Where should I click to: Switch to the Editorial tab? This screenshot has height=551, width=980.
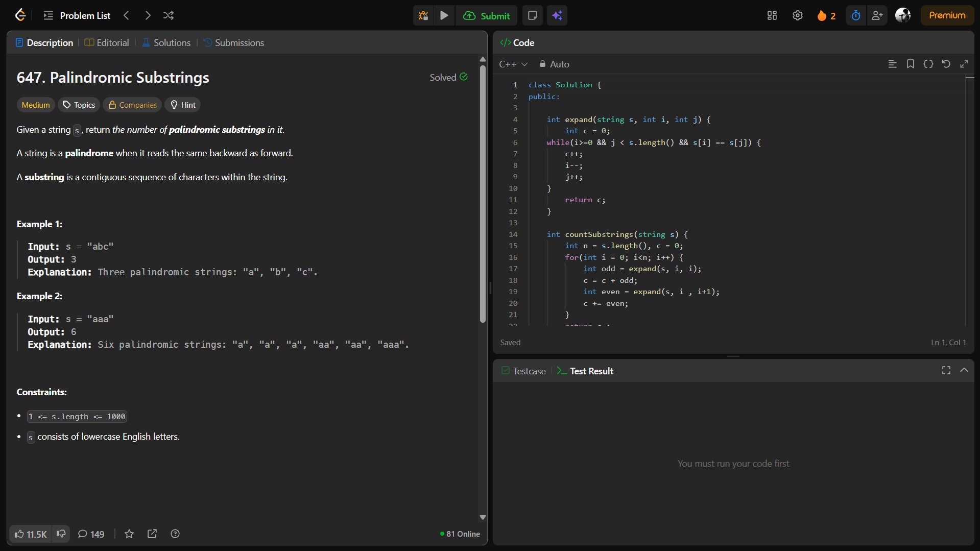(107, 42)
